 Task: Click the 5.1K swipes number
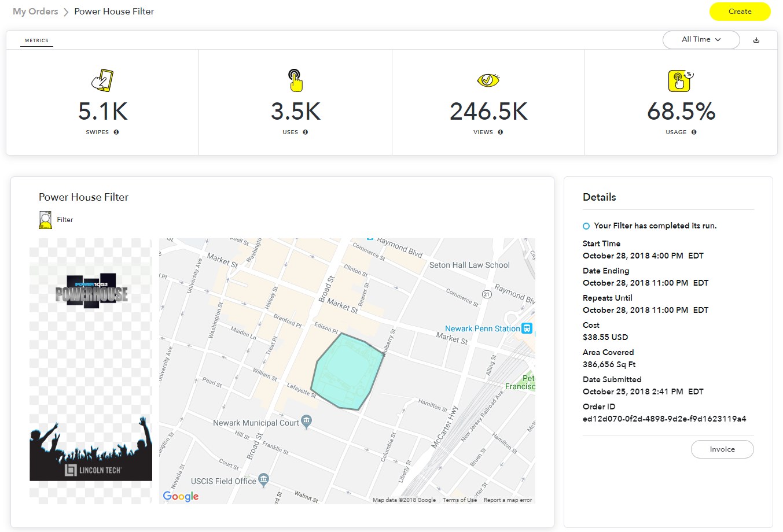(x=102, y=112)
